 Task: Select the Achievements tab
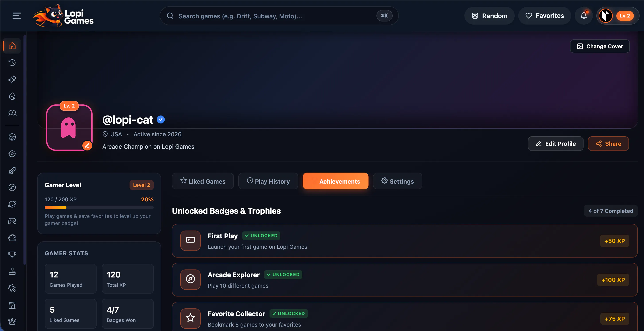(335, 181)
